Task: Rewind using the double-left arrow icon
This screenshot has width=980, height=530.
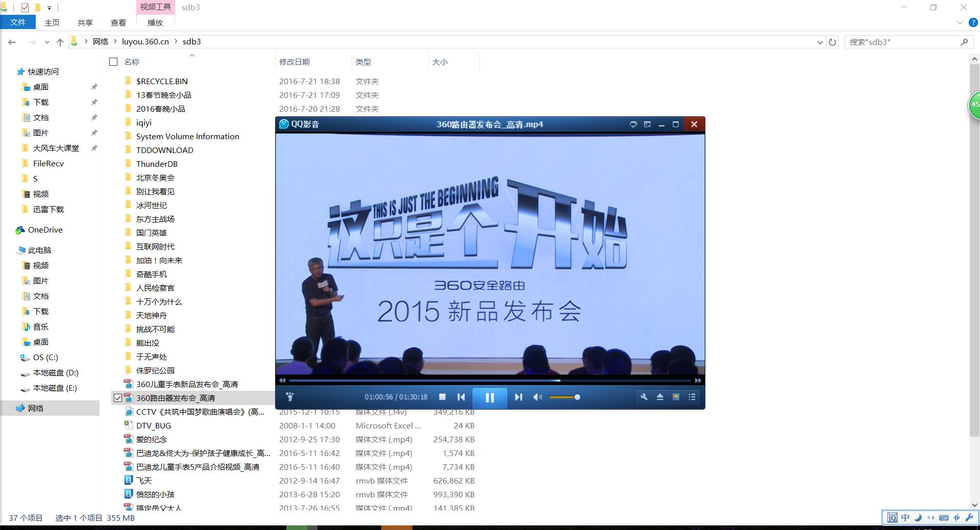Action: point(282,381)
